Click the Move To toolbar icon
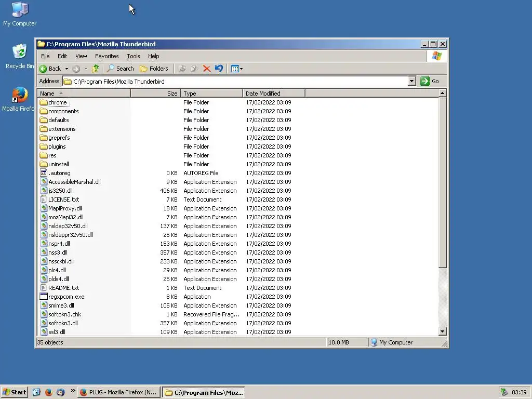This screenshot has width=532, height=399. [x=182, y=69]
